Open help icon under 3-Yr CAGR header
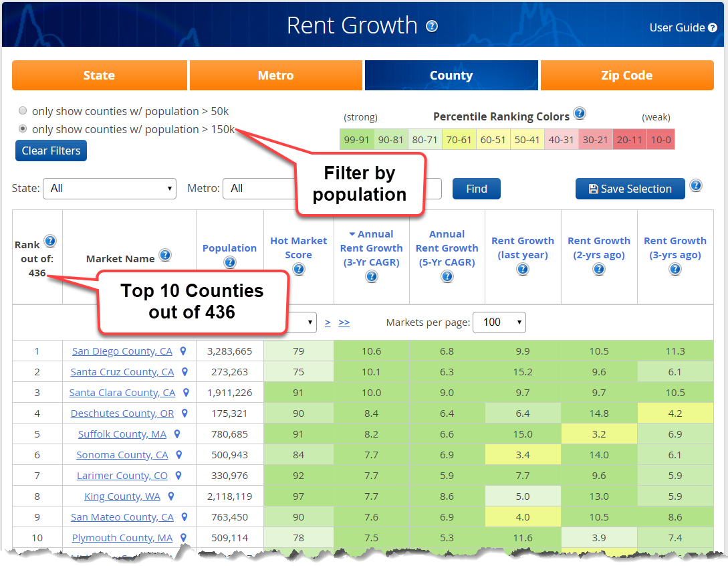The height and width of the screenshot is (566, 728). [372, 276]
